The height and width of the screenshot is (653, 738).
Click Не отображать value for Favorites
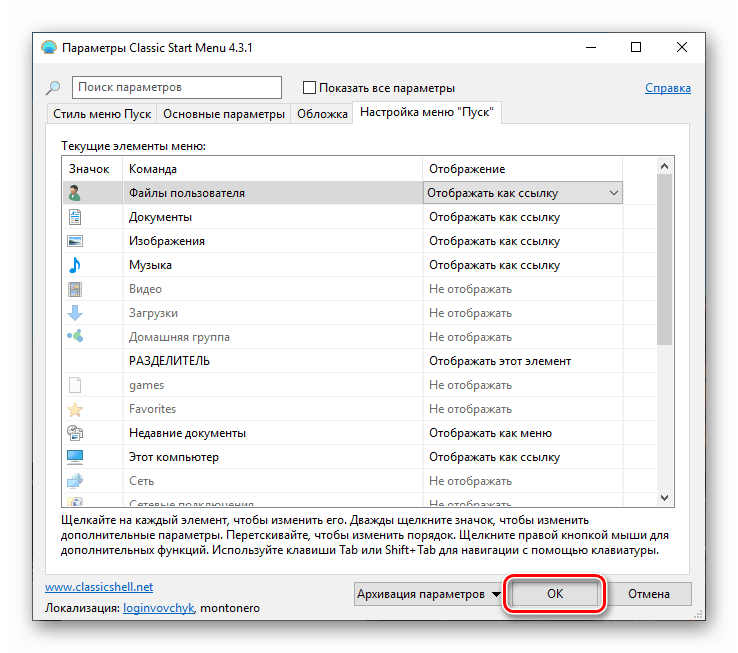coord(470,409)
